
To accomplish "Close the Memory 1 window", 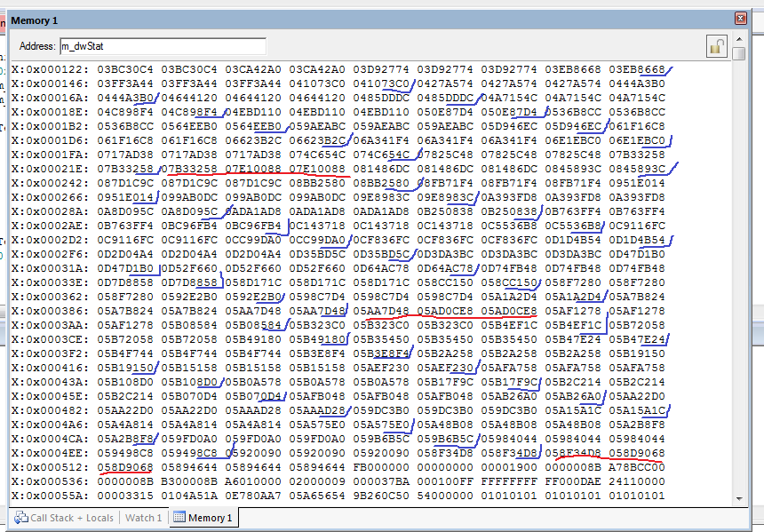I will [740, 19].
